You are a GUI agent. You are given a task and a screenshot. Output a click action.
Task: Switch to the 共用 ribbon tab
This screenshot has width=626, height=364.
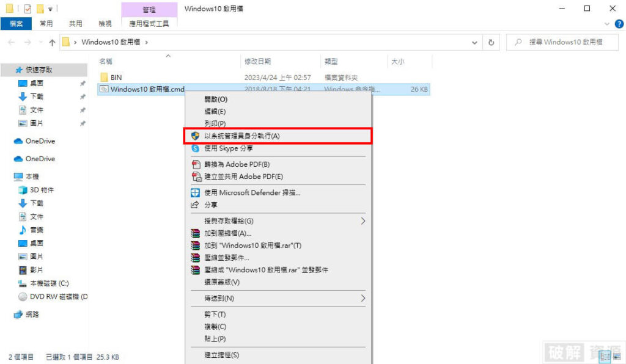[x=75, y=24]
